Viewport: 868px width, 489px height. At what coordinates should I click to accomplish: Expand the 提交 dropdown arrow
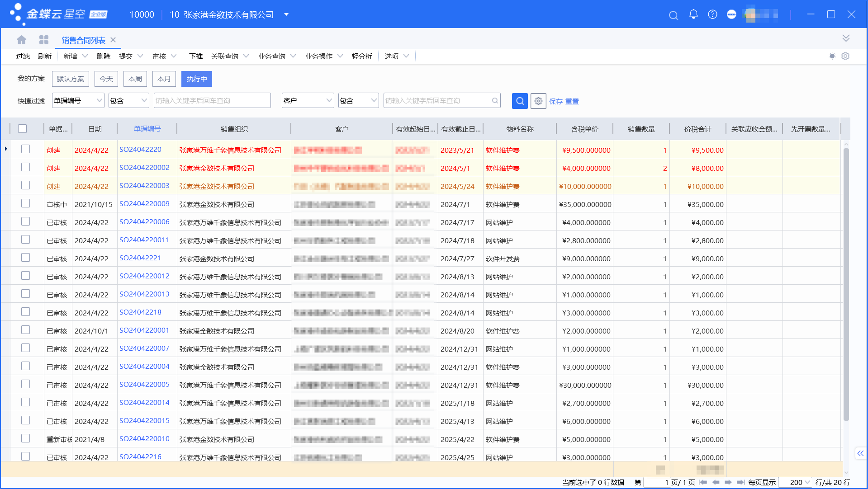pos(140,56)
